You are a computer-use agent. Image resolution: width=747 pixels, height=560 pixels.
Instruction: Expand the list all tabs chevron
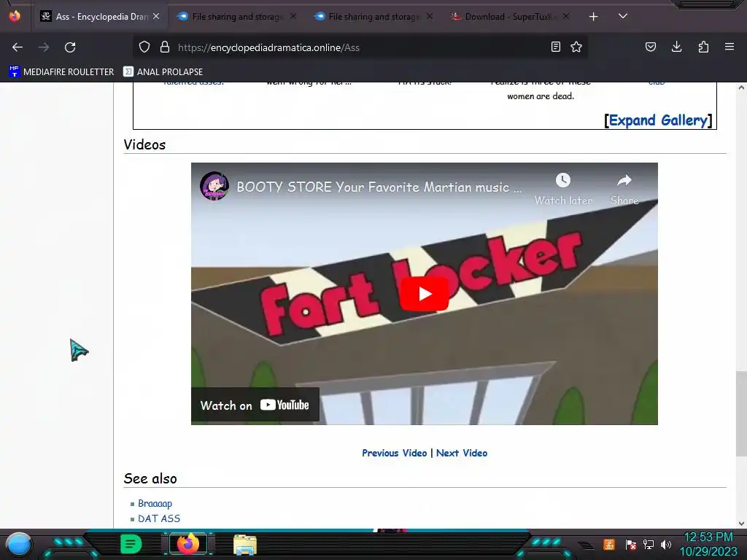point(623,16)
